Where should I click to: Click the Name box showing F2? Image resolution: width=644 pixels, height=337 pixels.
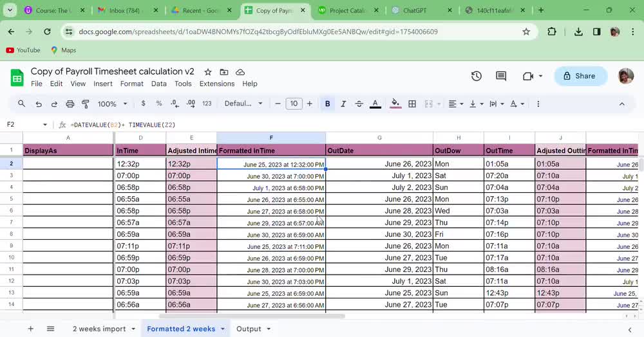[x=23, y=124]
